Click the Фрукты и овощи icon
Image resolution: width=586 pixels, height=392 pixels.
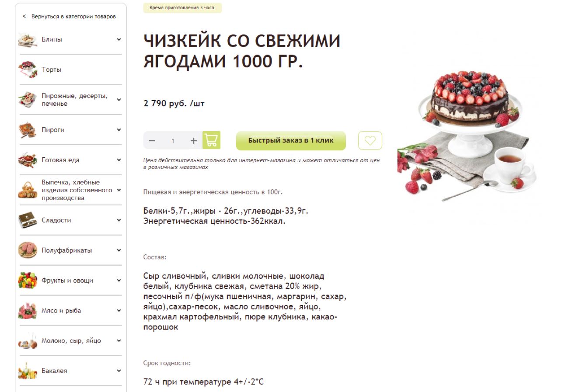click(x=28, y=281)
